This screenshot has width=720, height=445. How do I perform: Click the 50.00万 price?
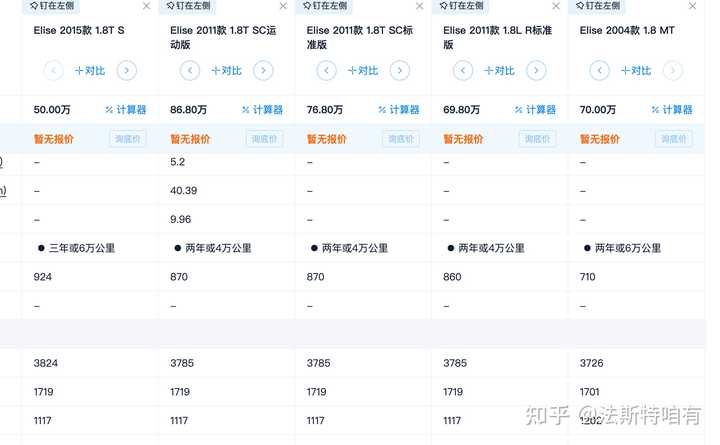pyautogui.click(x=52, y=110)
